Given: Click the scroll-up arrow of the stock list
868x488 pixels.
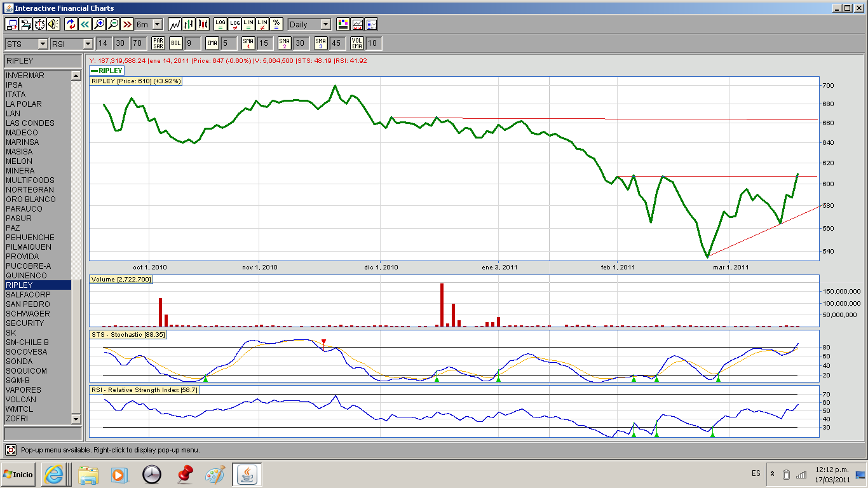Looking at the screenshot, I should point(76,76).
